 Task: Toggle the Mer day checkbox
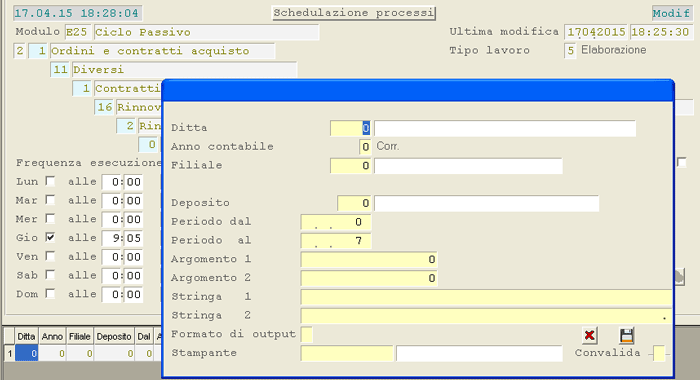[x=50, y=218]
